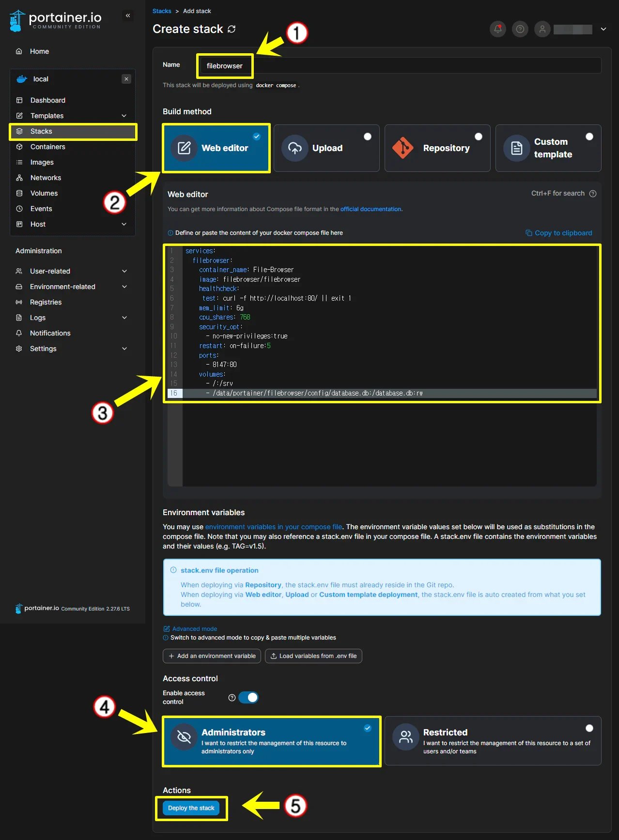Click the Templates edit icon
This screenshot has height=840, width=619.
click(19, 116)
